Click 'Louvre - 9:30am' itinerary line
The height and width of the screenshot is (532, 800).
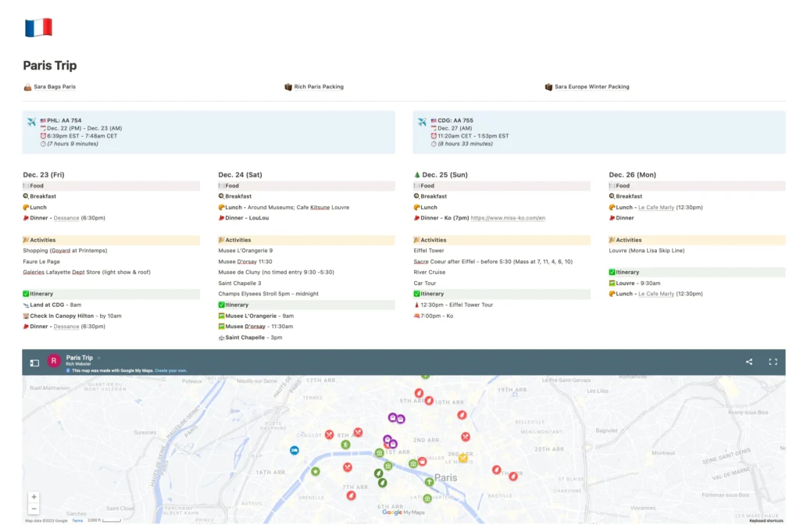[637, 284]
